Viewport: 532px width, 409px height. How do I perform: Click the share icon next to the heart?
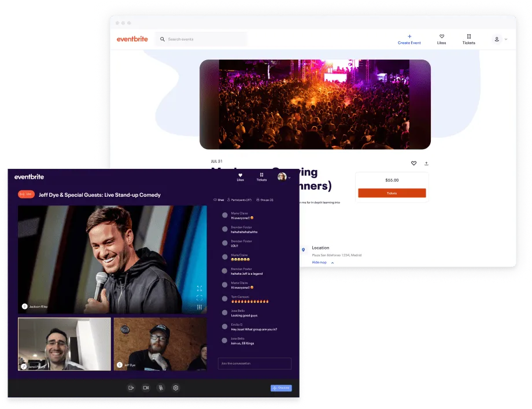click(x=426, y=163)
